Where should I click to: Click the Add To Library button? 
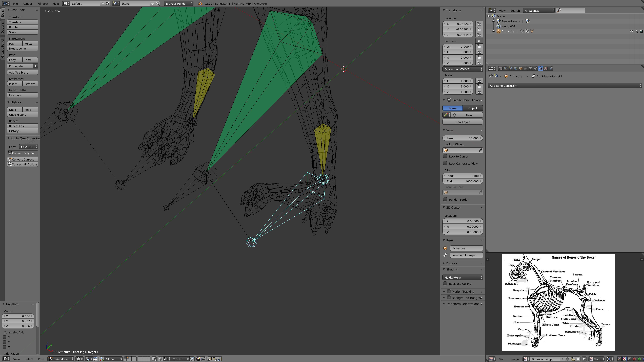tap(23, 72)
